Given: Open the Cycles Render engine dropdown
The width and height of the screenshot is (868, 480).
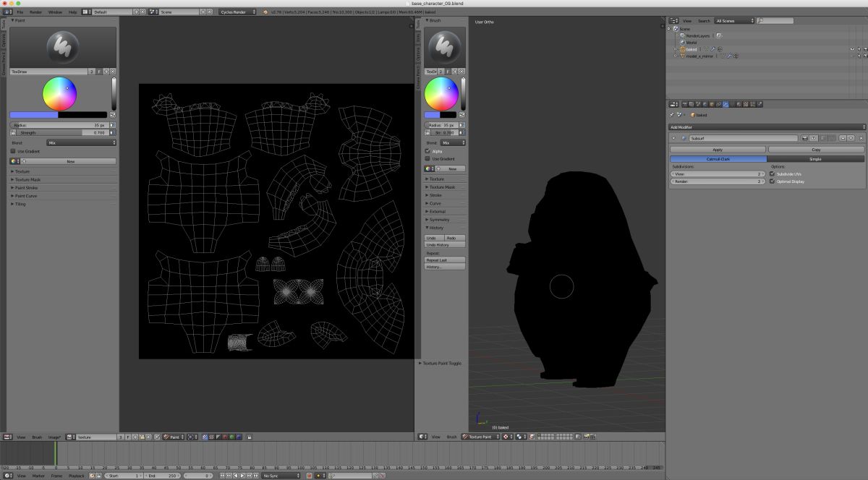Looking at the screenshot, I should (238, 12).
